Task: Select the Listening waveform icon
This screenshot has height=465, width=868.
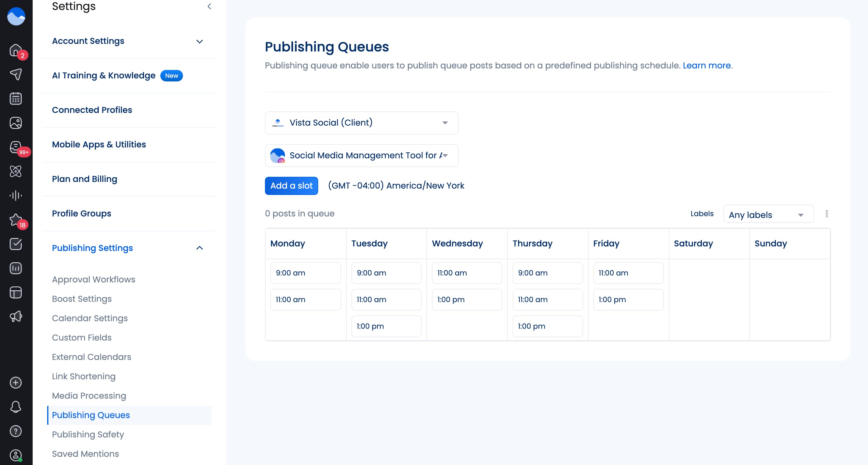Action: point(15,196)
